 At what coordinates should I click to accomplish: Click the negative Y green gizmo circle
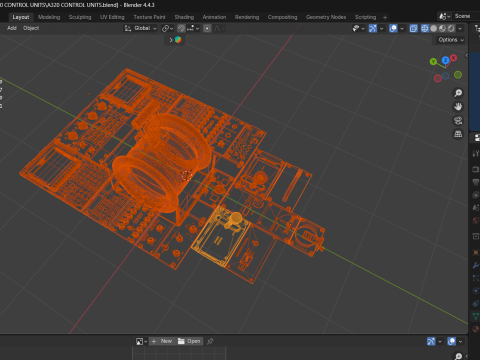458,75
